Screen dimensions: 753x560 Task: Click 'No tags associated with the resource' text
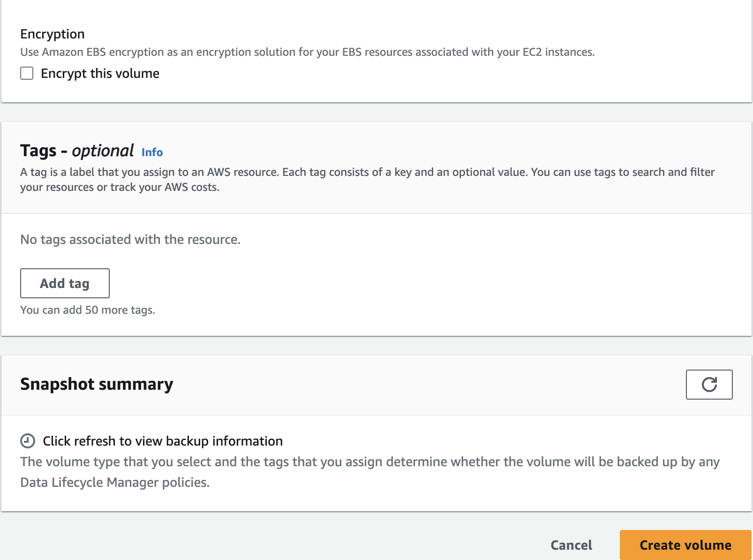pyautogui.click(x=130, y=240)
